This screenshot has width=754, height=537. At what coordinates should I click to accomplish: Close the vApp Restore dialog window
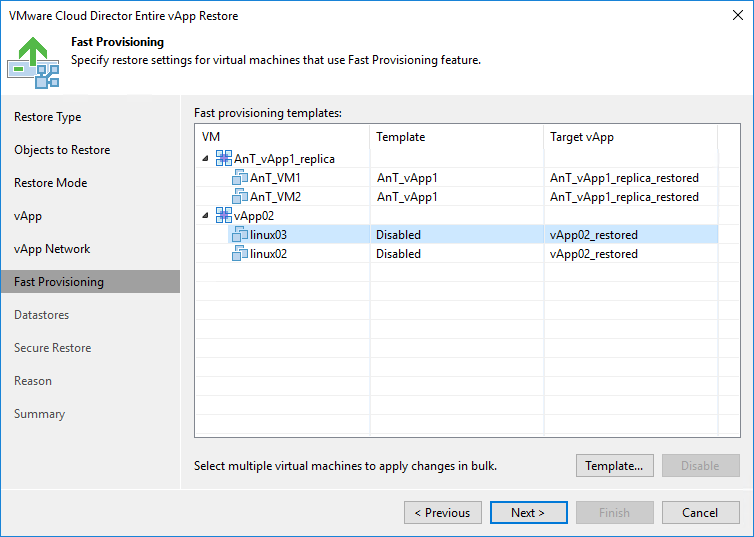(x=738, y=15)
